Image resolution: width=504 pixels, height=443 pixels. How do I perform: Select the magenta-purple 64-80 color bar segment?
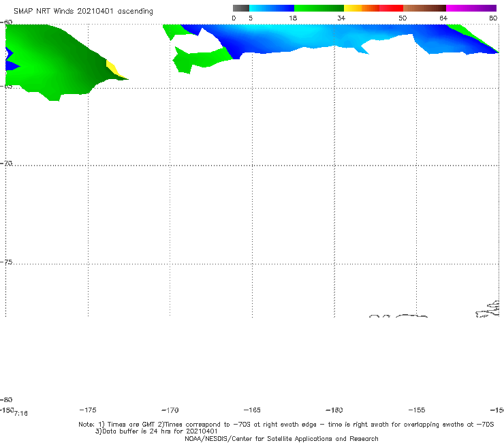point(471,8)
